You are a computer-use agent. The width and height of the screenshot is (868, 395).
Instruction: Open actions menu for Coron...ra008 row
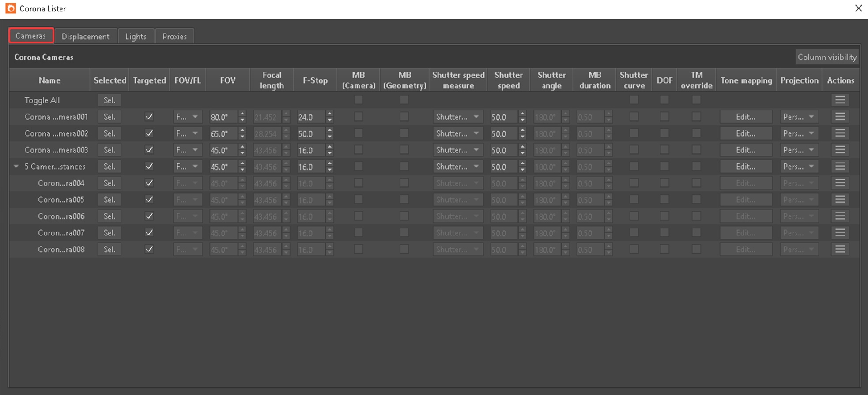click(840, 249)
